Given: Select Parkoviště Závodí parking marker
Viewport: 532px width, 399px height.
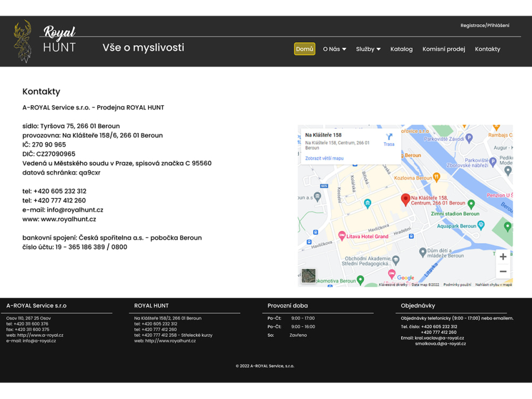Looking at the screenshot, I should (469, 138).
